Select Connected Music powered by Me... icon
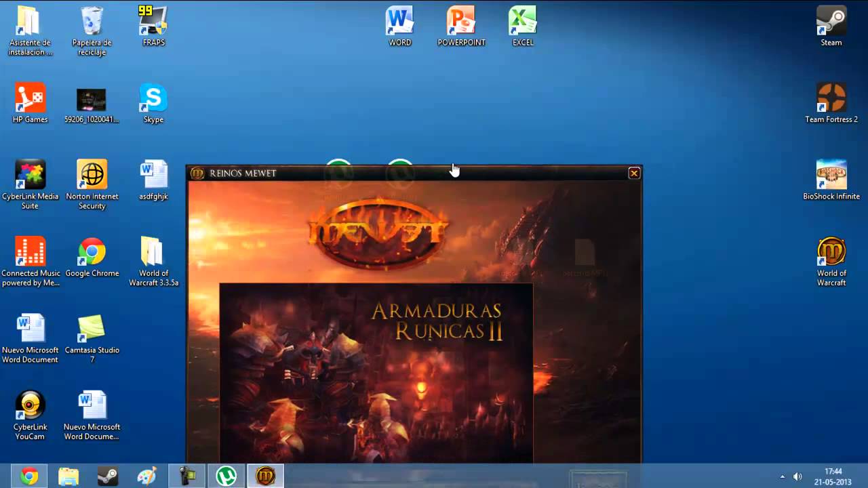The image size is (868, 488). (x=30, y=262)
